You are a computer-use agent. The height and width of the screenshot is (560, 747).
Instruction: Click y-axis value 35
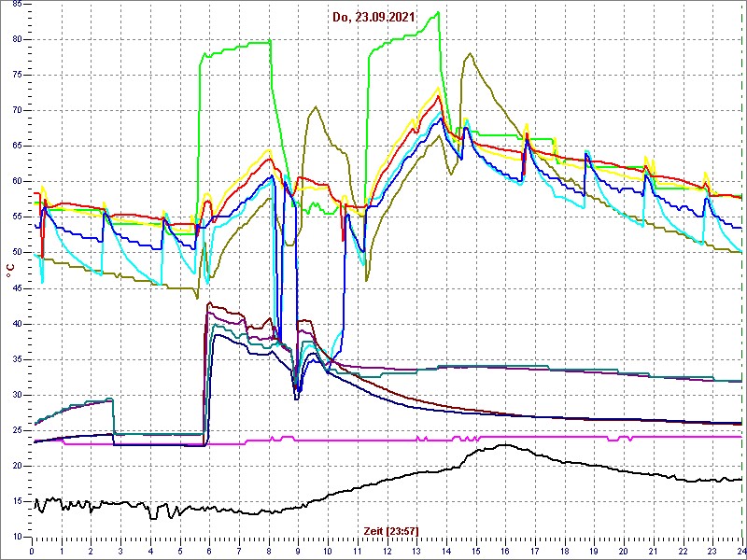(15, 359)
